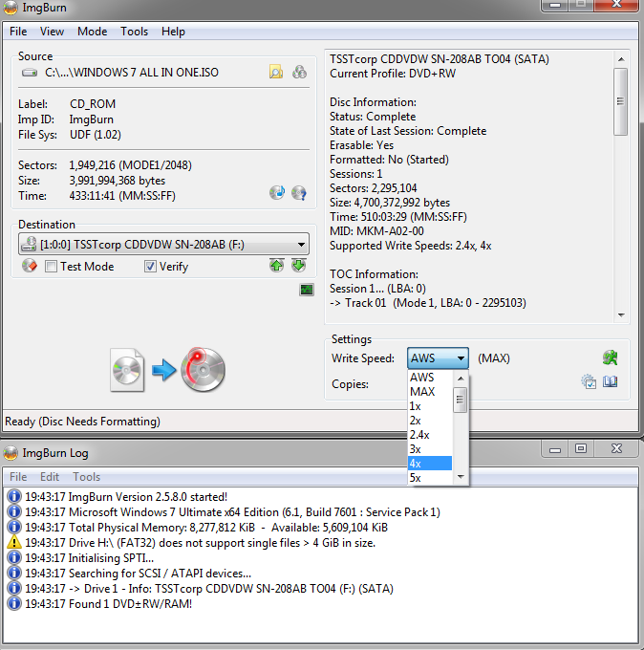Screen dimensions: 644x650
Task: Open Edit menu in ImgBurn Log window
Action: (x=50, y=477)
